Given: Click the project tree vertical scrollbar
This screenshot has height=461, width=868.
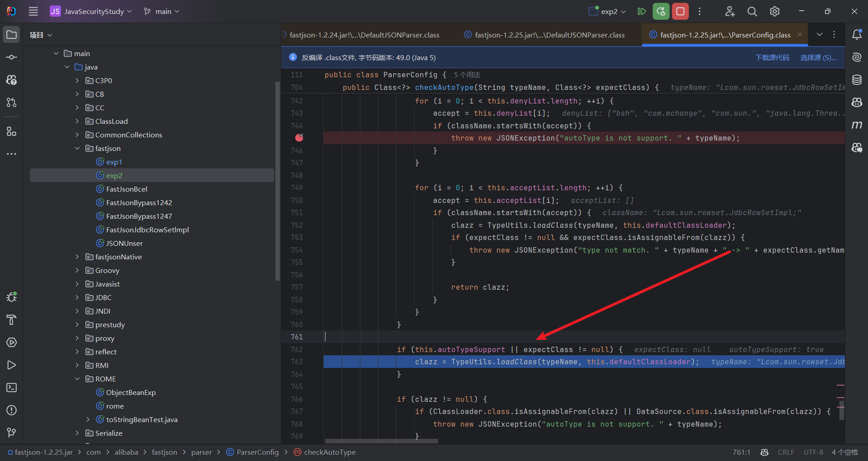Looking at the screenshot, I should click(277, 181).
